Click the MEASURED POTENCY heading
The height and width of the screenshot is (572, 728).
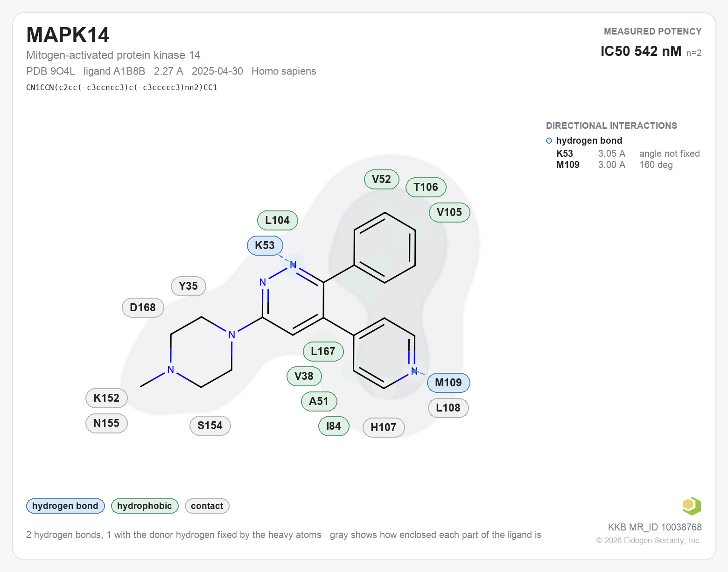point(653,31)
